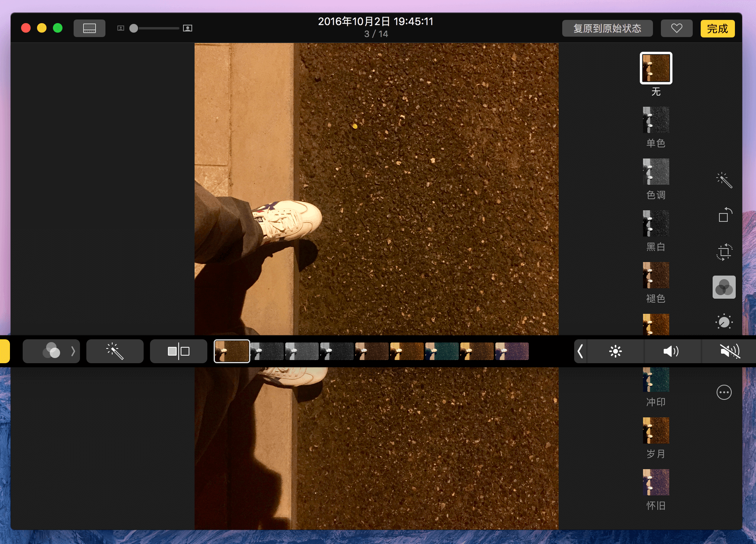Close the Photos edit window
The width and height of the screenshot is (756, 544).
coord(26,28)
